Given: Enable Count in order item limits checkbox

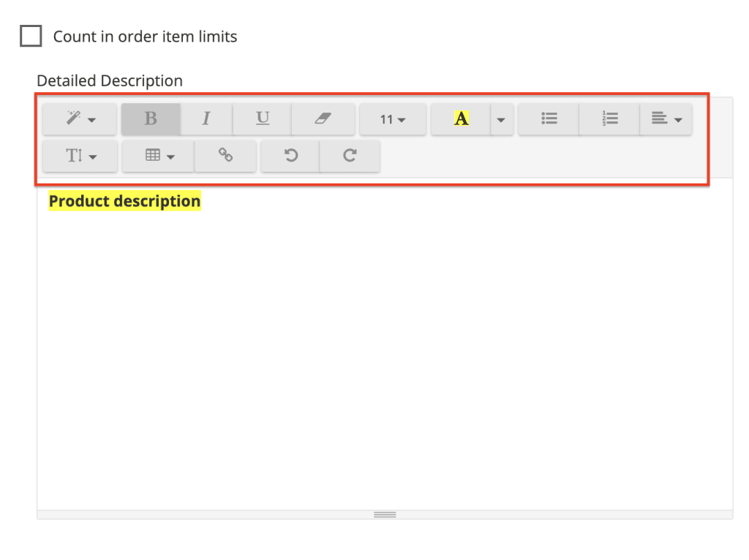Looking at the screenshot, I should [x=31, y=36].
